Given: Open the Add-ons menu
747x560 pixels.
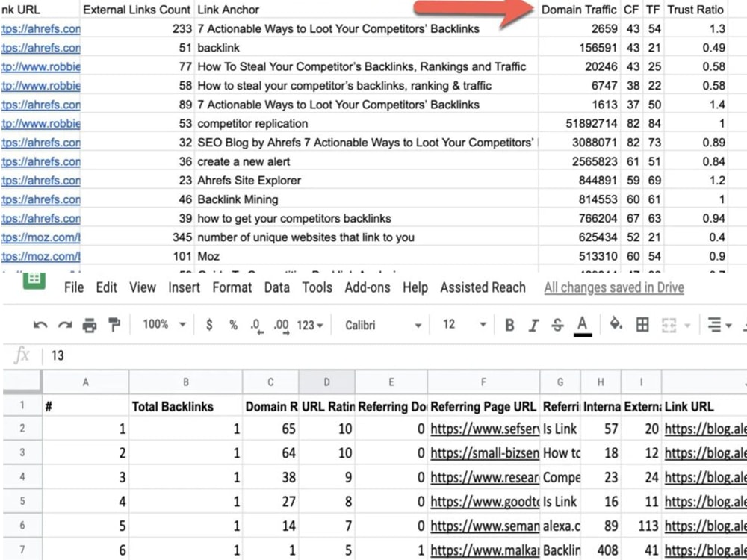Looking at the screenshot, I should [x=368, y=287].
